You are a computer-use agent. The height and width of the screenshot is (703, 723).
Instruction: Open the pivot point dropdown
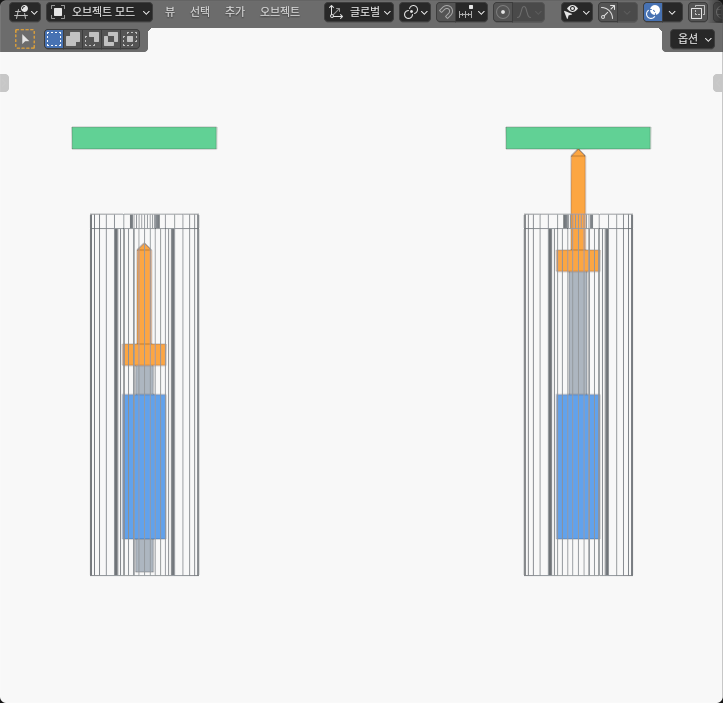coord(415,12)
